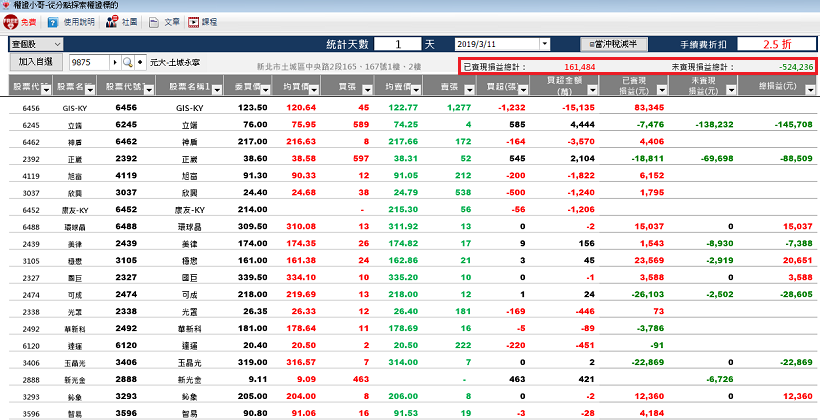Viewport: 820px width, 420px height.
Task: Click the small arrow next to 9875 field
Action: pos(115,62)
